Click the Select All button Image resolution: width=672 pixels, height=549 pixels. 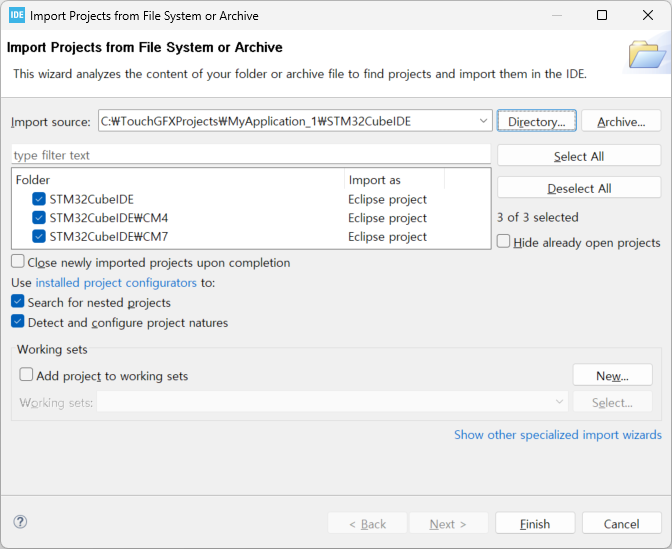579,156
